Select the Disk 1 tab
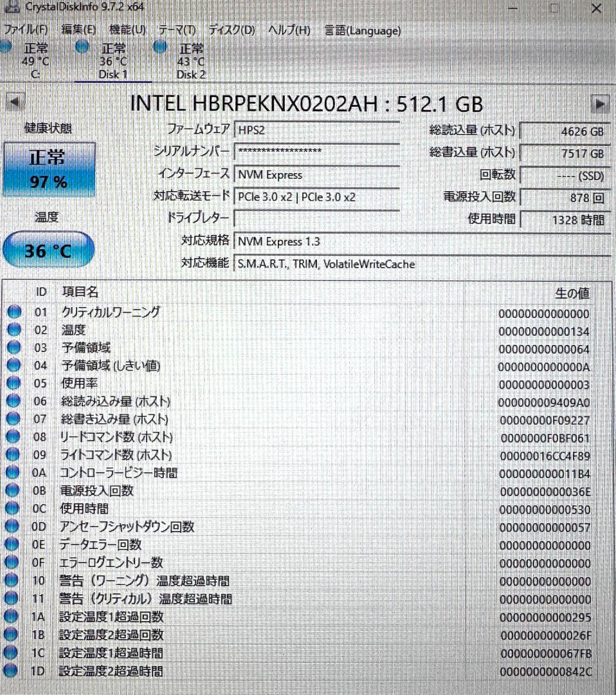 tap(113, 60)
